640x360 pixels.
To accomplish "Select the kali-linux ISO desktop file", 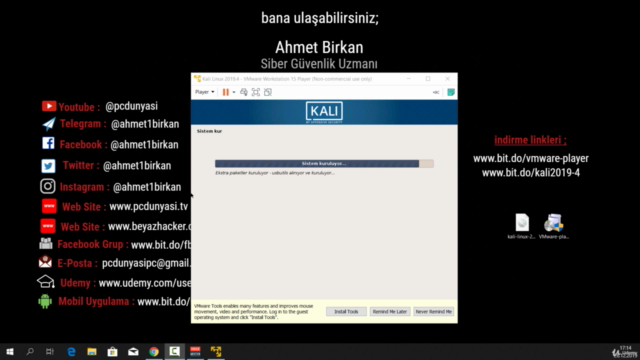I will (x=522, y=226).
